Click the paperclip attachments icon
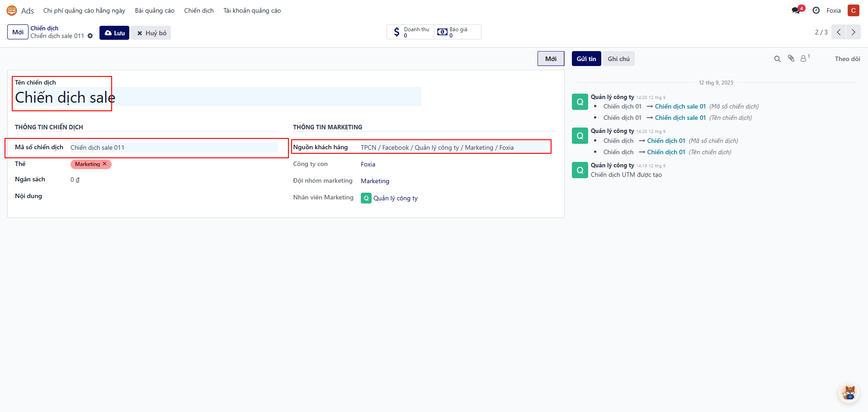 pos(791,58)
